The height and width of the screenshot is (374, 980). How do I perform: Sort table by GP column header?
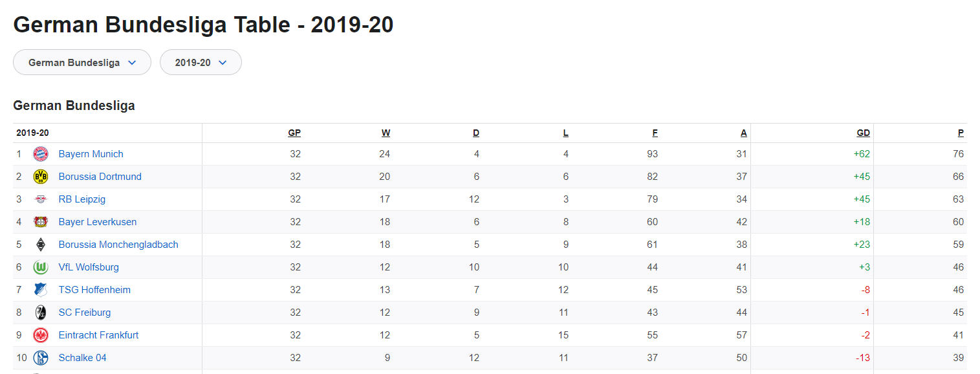(x=294, y=133)
